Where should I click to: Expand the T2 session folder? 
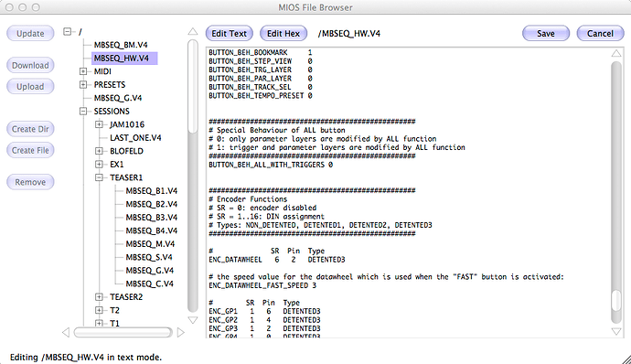(x=99, y=310)
